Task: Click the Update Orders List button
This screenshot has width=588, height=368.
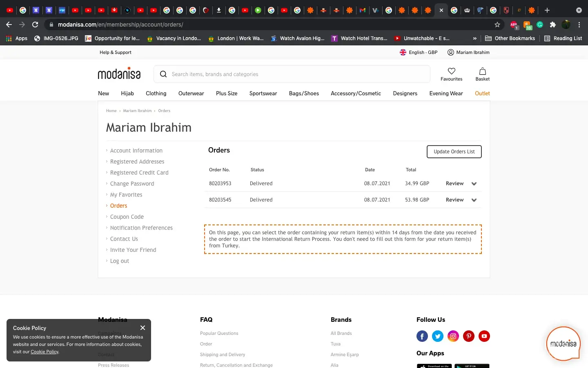Action: 454,152
